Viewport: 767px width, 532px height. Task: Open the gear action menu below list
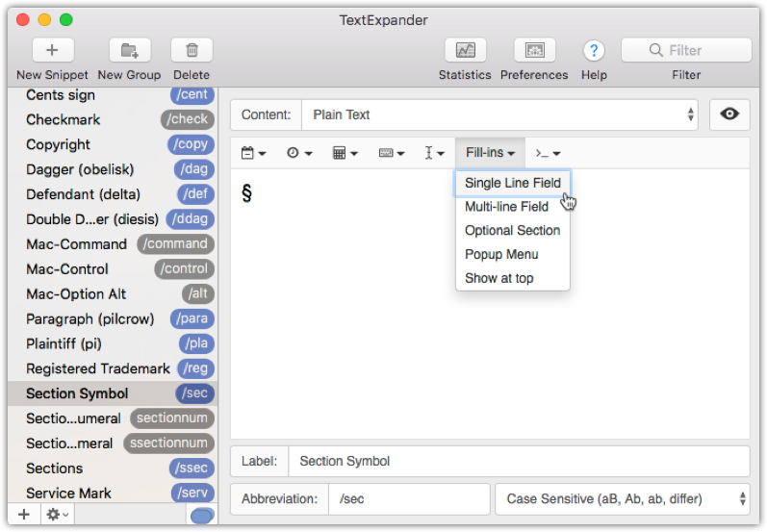tap(58, 515)
